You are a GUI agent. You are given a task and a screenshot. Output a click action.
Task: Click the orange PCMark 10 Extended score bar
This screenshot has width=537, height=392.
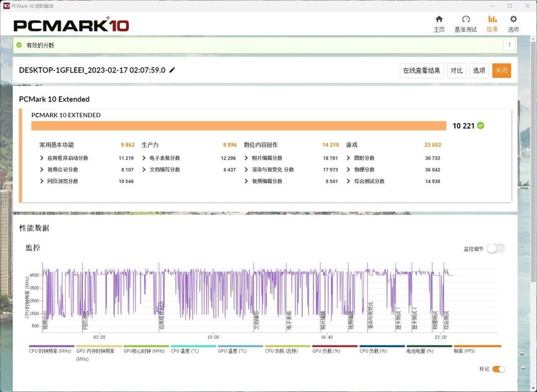tap(239, 126)
